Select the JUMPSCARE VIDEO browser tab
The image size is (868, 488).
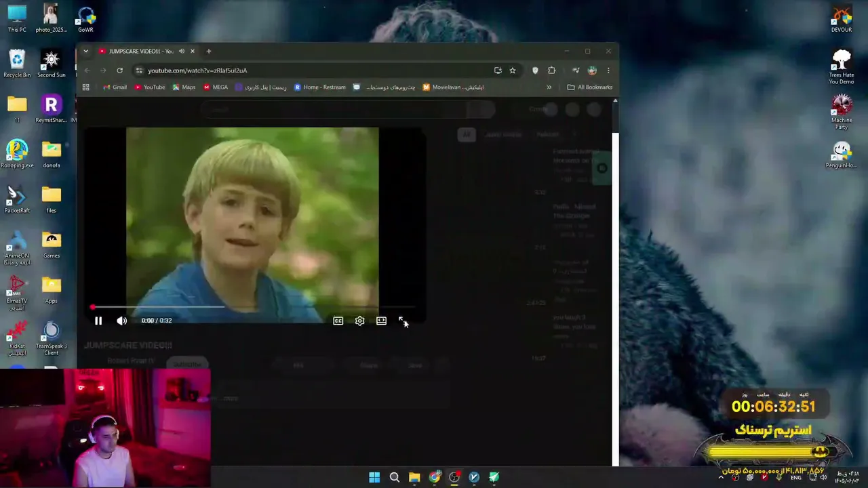[146, 52]
